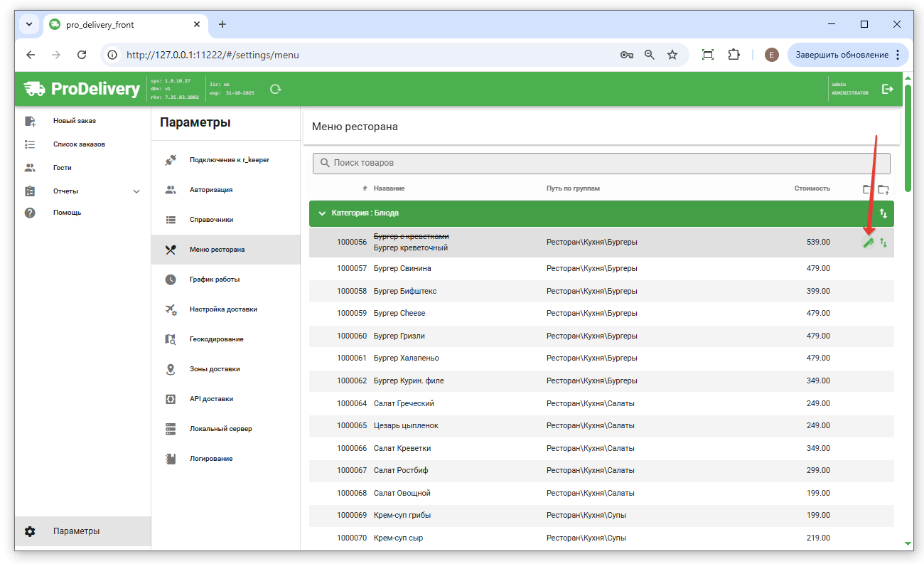Click the edit pencil icon for Бургер креветочный

click(867, 243)
